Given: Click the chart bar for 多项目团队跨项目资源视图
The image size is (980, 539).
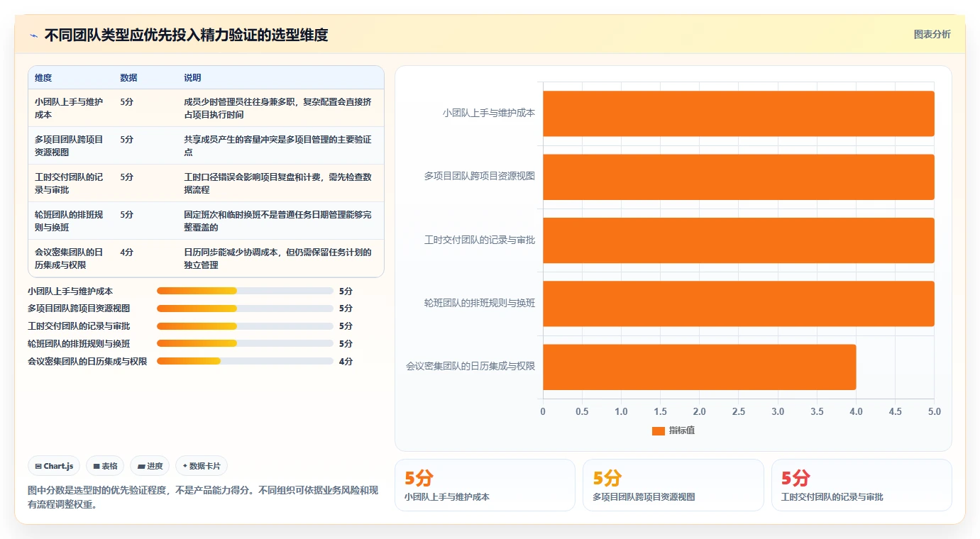Looking at the screenshot, I should (x=739, y=177).
